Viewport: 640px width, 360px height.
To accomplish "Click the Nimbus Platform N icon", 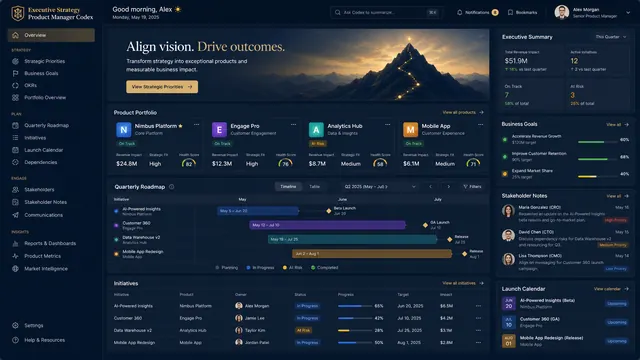I will point(124,130).
